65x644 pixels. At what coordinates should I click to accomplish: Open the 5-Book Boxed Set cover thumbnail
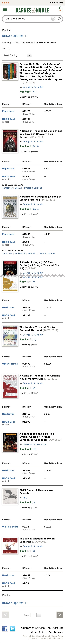click(x=10, y=72)
